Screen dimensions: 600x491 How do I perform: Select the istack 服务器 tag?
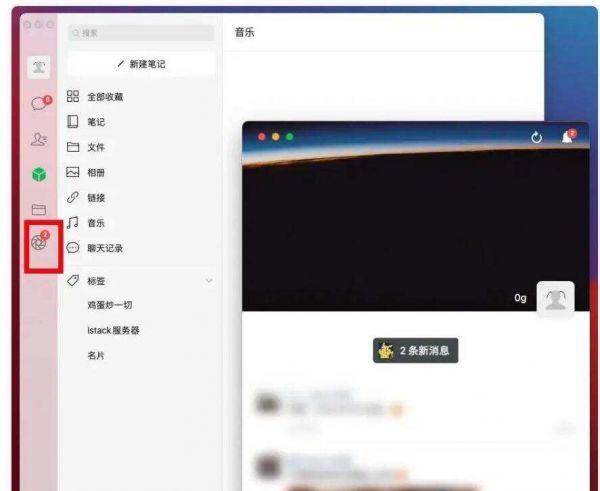pos(113,330)
